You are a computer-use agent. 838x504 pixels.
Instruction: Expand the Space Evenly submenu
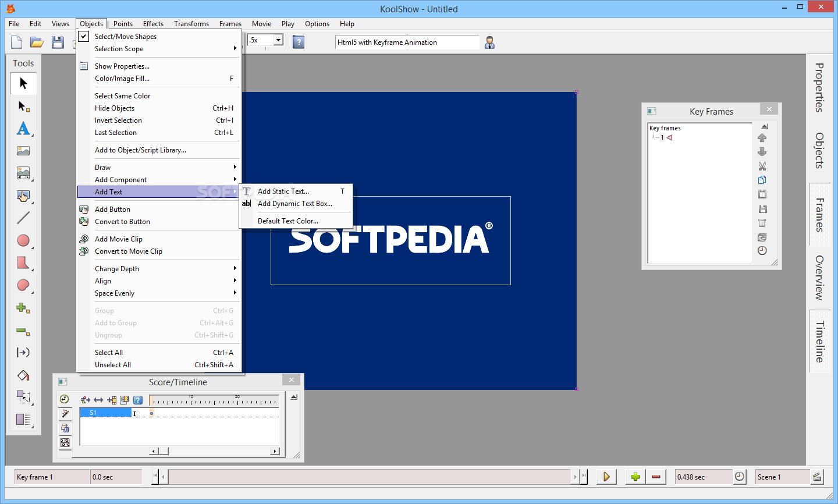(x=159, y=293)
